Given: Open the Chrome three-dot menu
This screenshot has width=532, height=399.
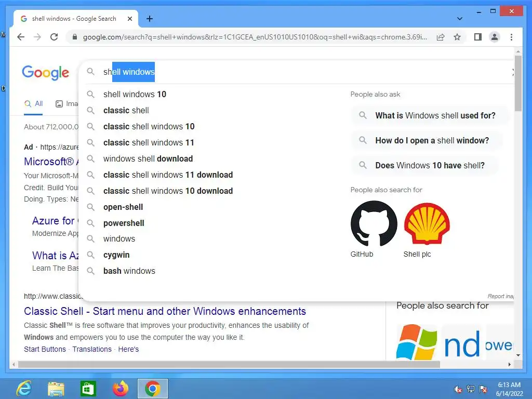Looking at the screenshot, I should click(511, 37).
